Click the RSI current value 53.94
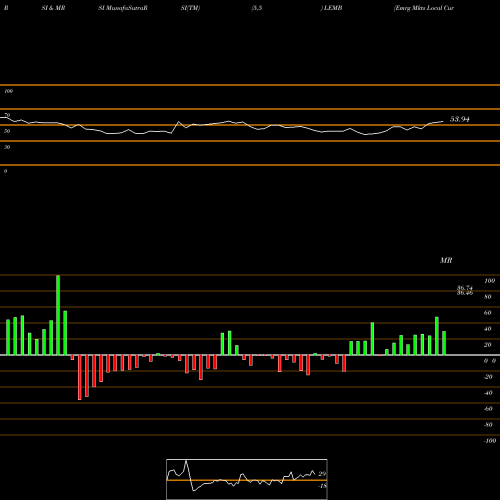 coord(460,119)
